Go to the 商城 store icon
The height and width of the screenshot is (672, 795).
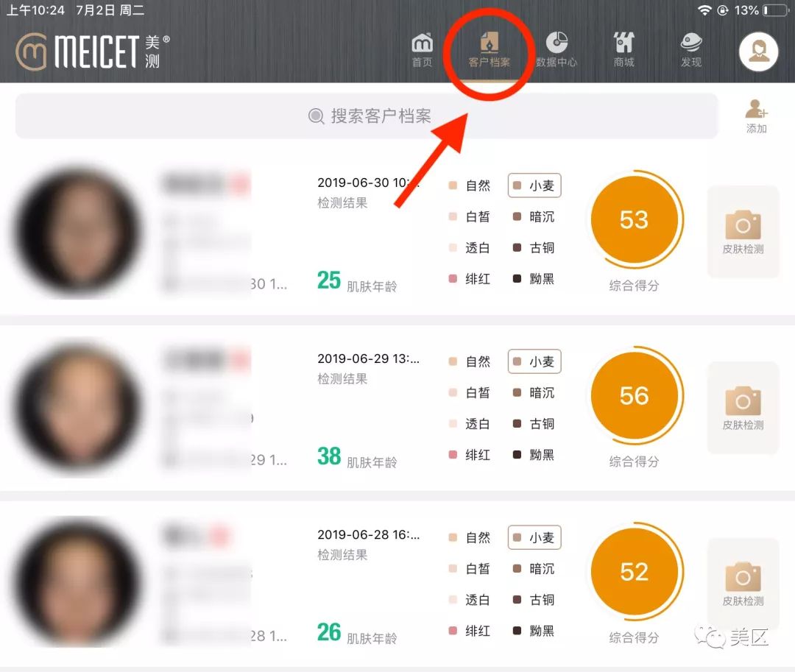623,50
